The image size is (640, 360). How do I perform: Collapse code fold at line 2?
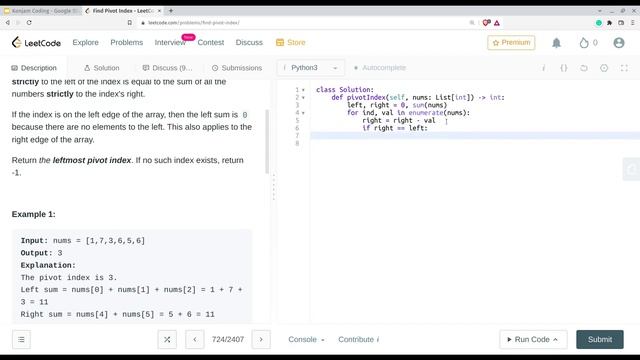(x=303, y=98)
